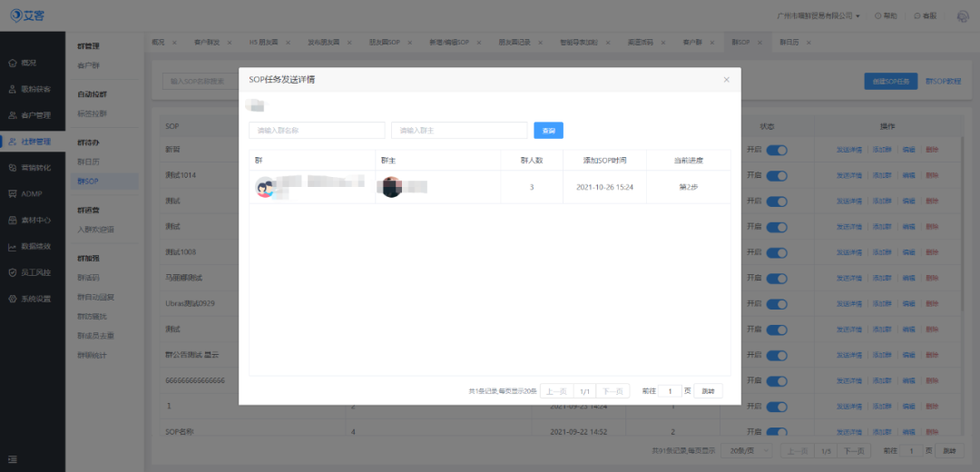Select the 数据绩效 chart icon
This screenshot has height=472, width=980.
13,246
